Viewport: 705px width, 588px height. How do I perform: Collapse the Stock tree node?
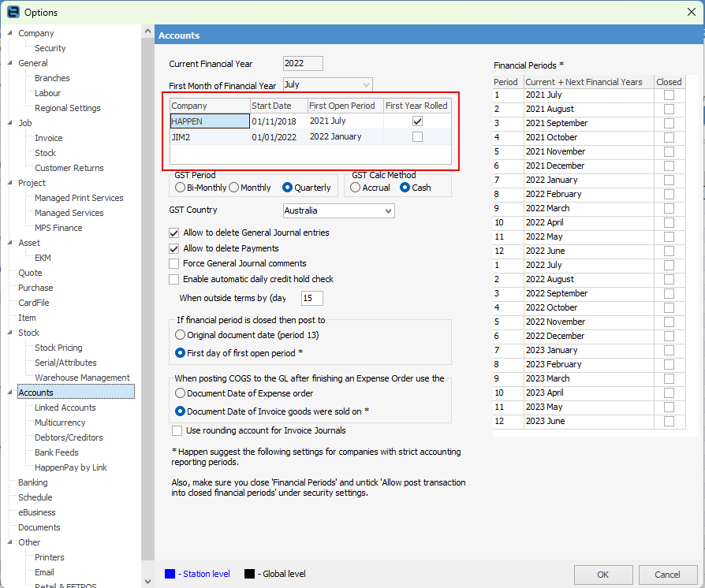pyautogui.click(x=9, y=333)
